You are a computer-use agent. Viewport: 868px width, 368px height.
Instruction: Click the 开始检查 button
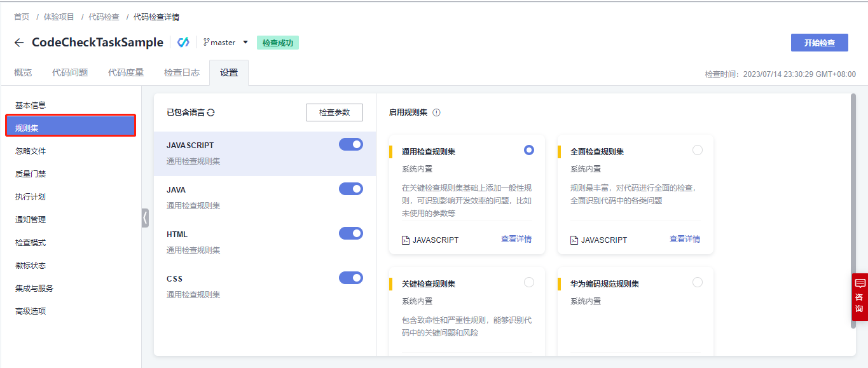point(819,43)
